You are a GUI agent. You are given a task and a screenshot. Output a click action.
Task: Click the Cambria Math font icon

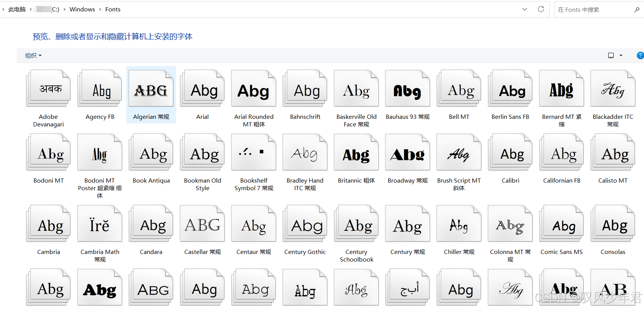(100, 223)
